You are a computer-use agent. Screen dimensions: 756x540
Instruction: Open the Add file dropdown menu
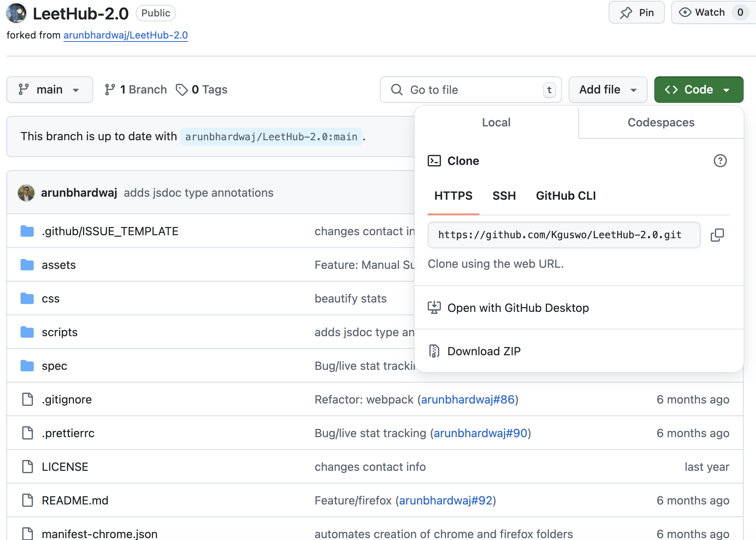pyautogui.click(x=608, y=90)
